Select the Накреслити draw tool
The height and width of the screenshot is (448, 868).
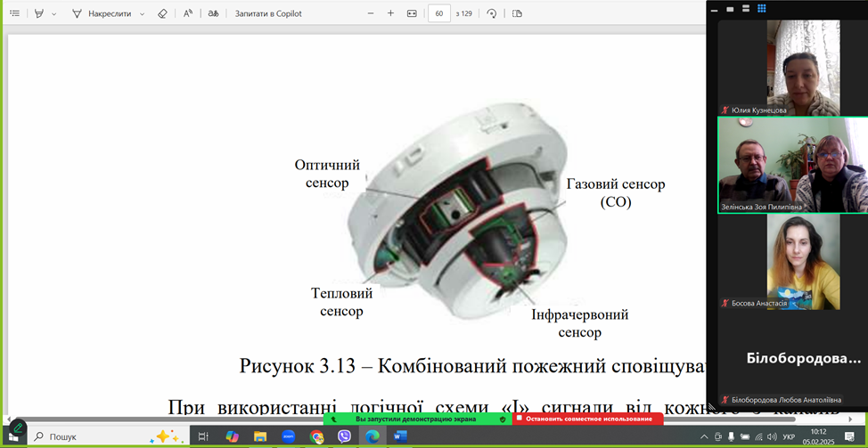point(105,13)
